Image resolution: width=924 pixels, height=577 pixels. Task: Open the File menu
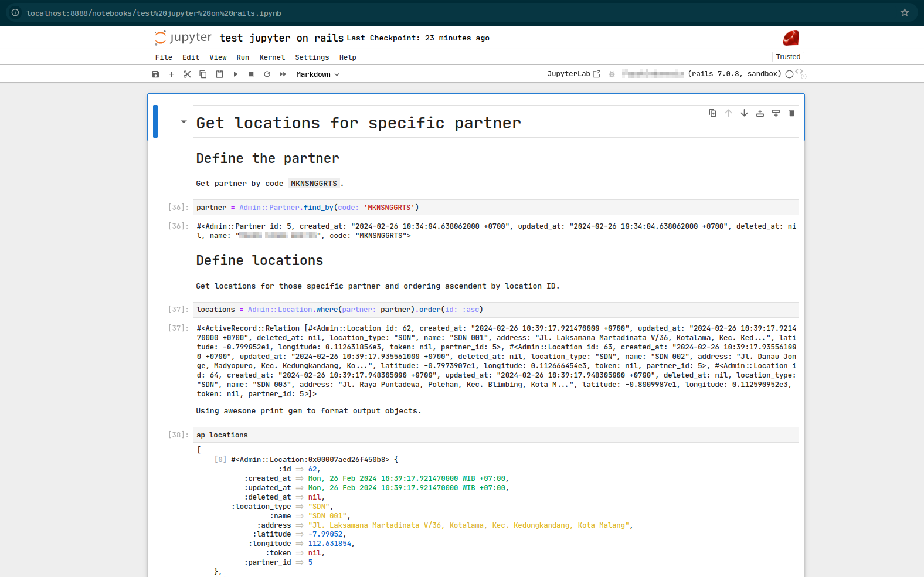click(164, 57)
